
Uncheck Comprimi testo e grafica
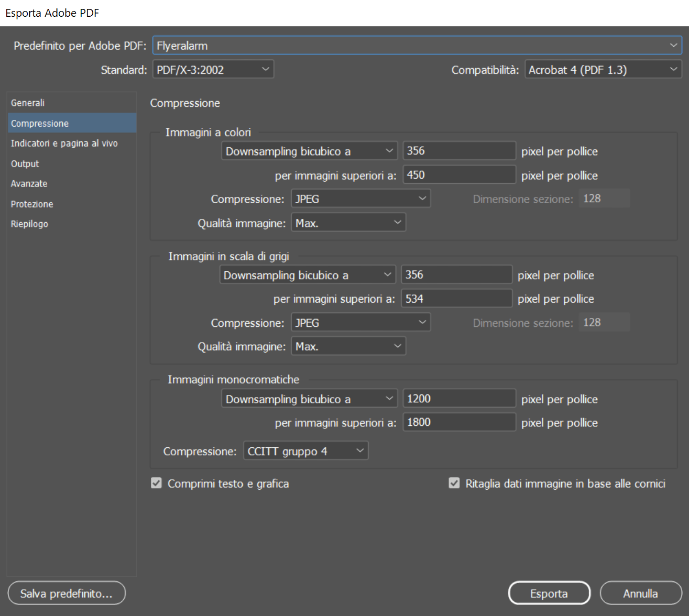point(157,483)
